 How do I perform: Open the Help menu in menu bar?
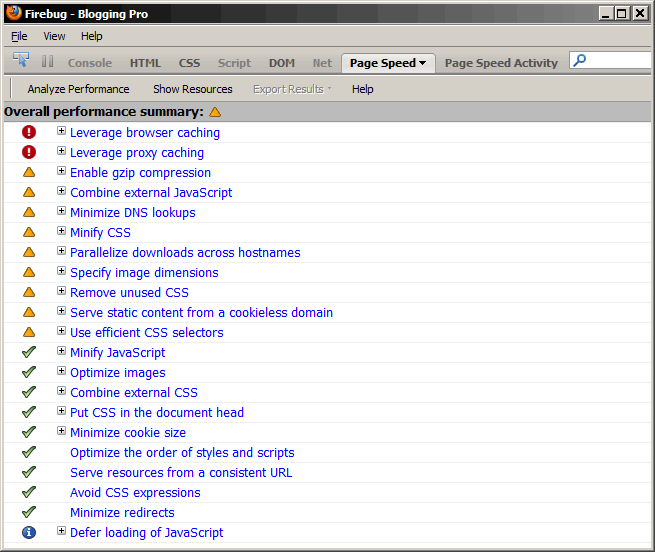[x=91, y=36]
